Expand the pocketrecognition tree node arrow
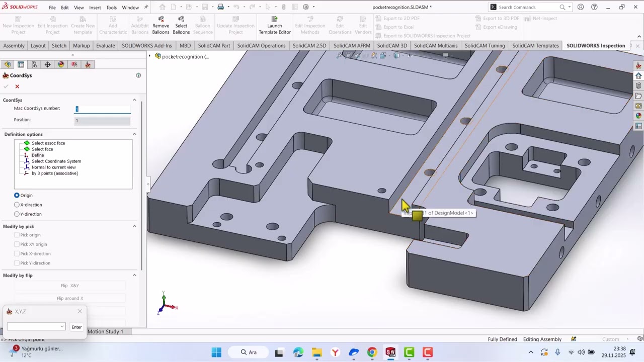Screen dimensions: 644x362 coord(150,56)
